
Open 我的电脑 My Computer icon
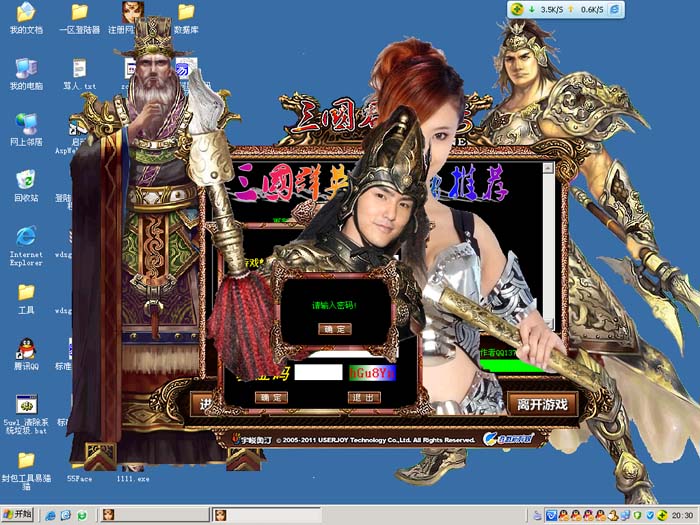[x=25, y=73]
